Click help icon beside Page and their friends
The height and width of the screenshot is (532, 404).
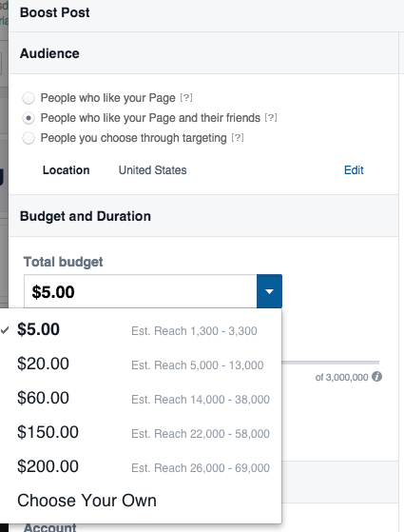tap(271, 118)
